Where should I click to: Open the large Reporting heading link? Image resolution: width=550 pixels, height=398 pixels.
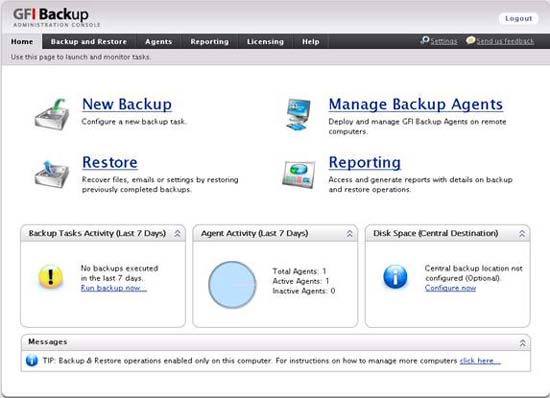click(364, 163)
